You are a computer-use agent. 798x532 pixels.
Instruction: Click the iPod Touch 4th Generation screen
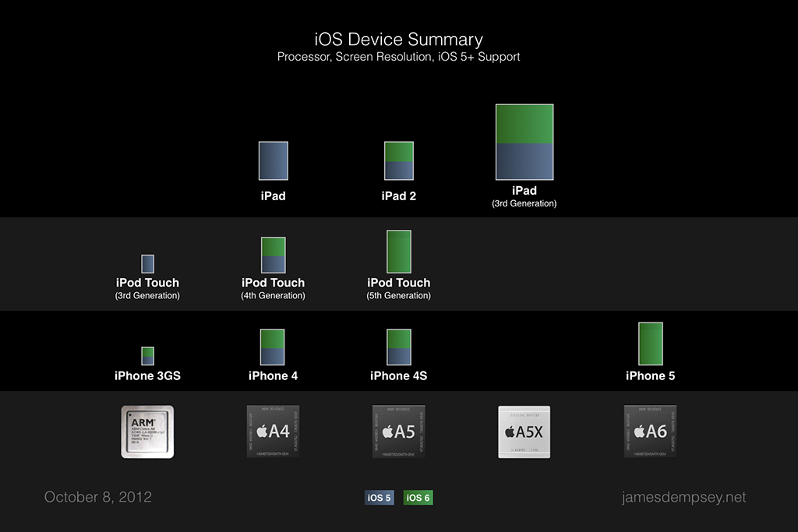[x=274, y=255]
